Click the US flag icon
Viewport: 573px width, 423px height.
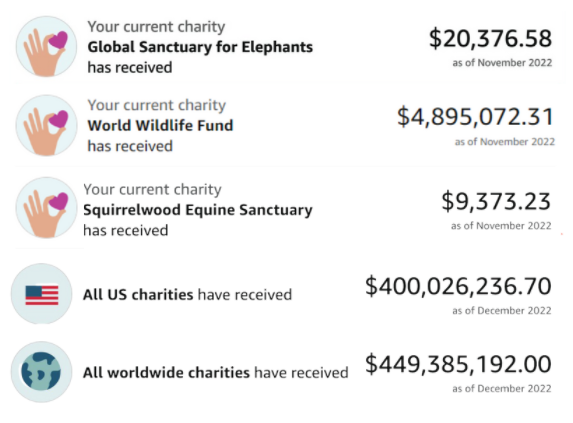point(42,294)
